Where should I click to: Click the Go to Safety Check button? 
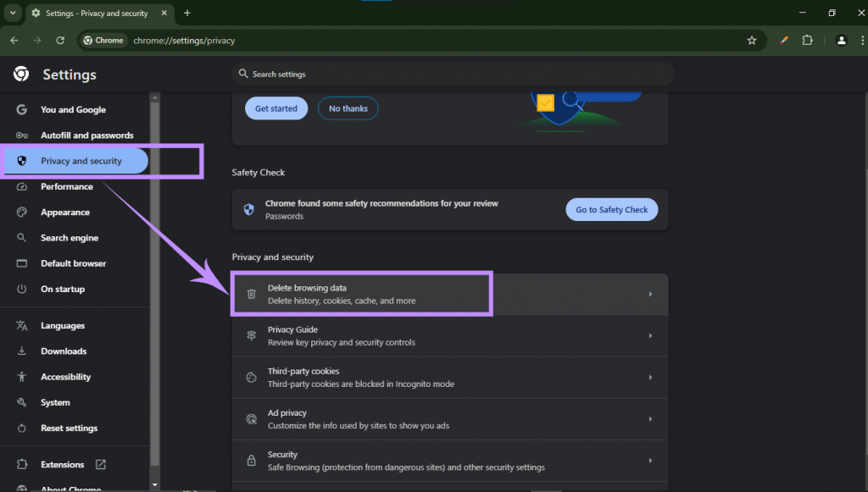[611, 210]
